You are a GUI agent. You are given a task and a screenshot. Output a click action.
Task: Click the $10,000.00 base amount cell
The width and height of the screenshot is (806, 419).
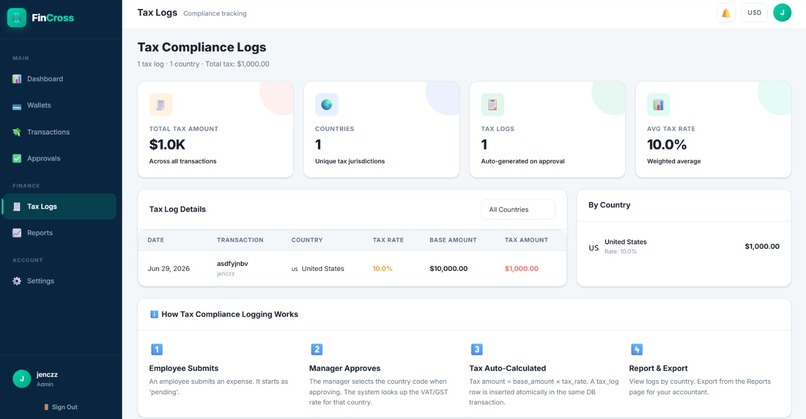(x=449, y=269)
